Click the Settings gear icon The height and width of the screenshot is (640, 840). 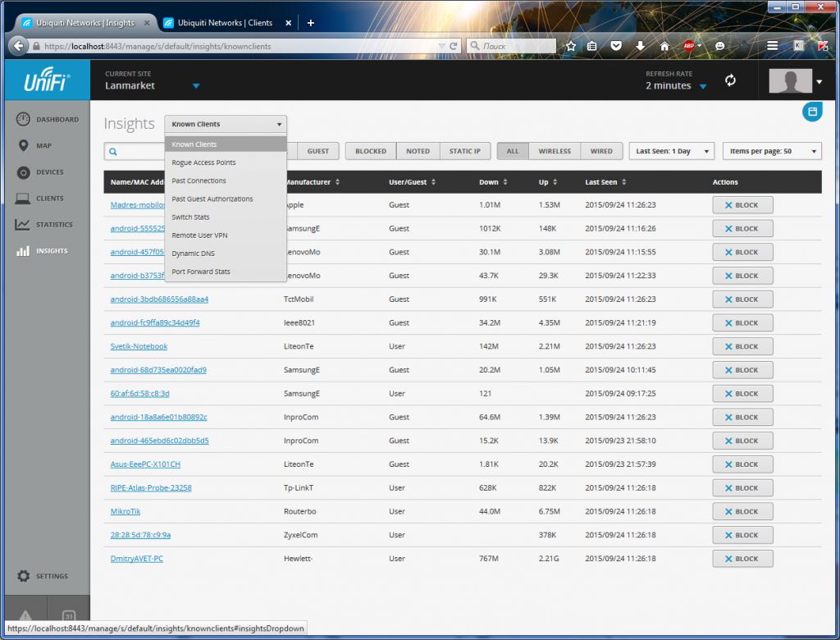(x=23, y=576)
